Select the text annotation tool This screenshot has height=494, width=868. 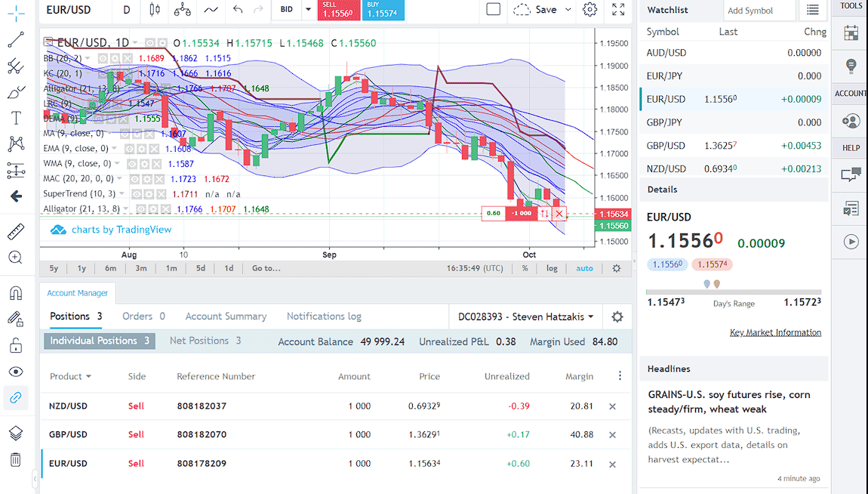16,118
